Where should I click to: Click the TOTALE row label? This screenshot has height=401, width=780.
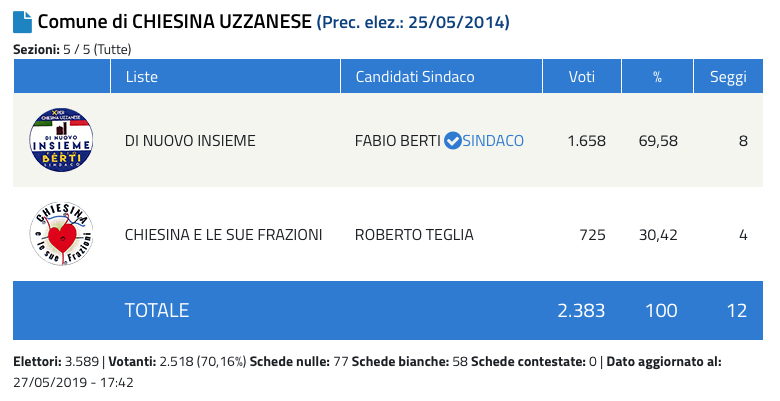pos(157,310)
